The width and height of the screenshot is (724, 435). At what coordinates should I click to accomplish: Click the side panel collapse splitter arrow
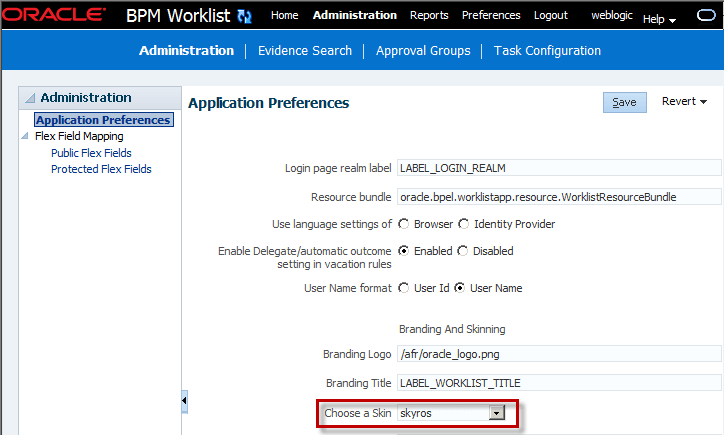pos(184,400)
